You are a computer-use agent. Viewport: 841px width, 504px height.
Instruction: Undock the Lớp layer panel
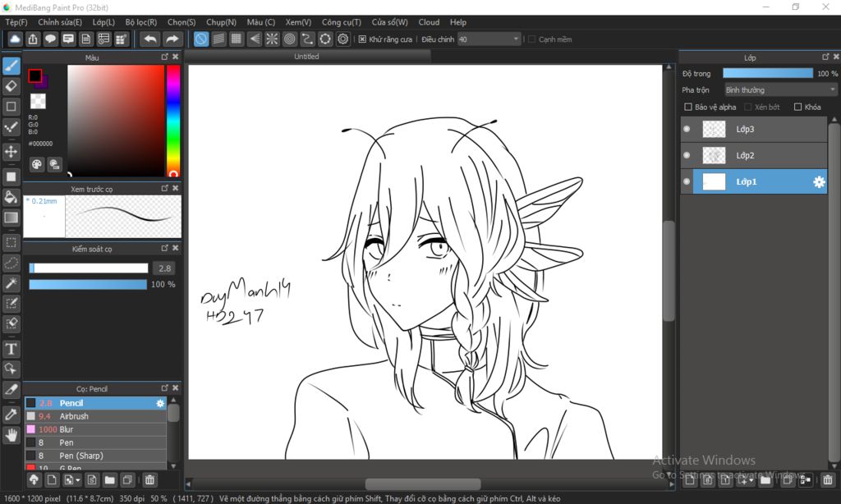pyautogui.click(x=825, y=57)
